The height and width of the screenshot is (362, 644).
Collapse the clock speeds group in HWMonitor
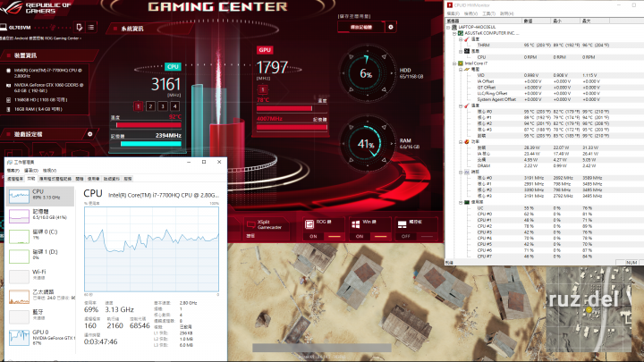point(461,173)
